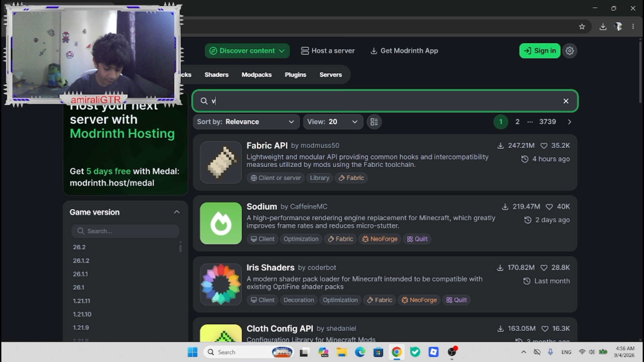Visit author CaffeineMC's profile
Image resolution: width=644 pixels, height=362 pixels.
pos(309,206)
